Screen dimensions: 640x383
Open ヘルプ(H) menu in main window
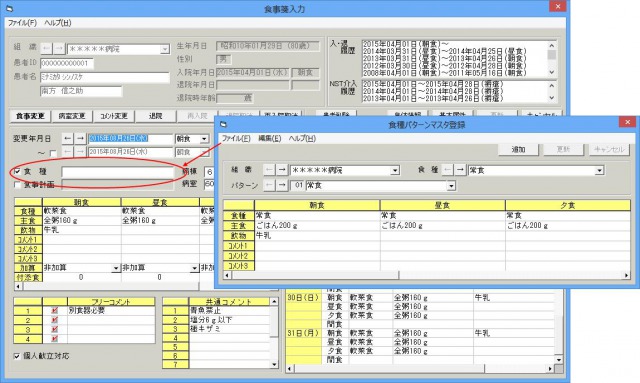click(x=58, y=23)
